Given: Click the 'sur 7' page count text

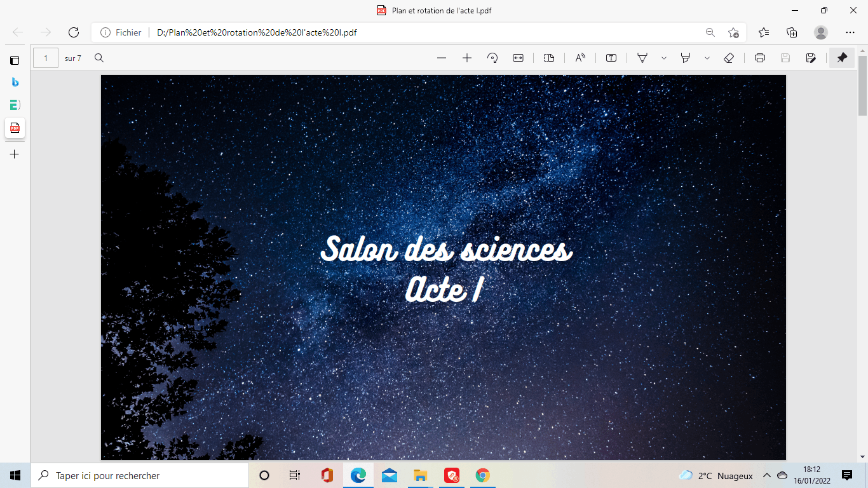Looking at the screenshot, I should pyautogui.click(x=73, y=58).
